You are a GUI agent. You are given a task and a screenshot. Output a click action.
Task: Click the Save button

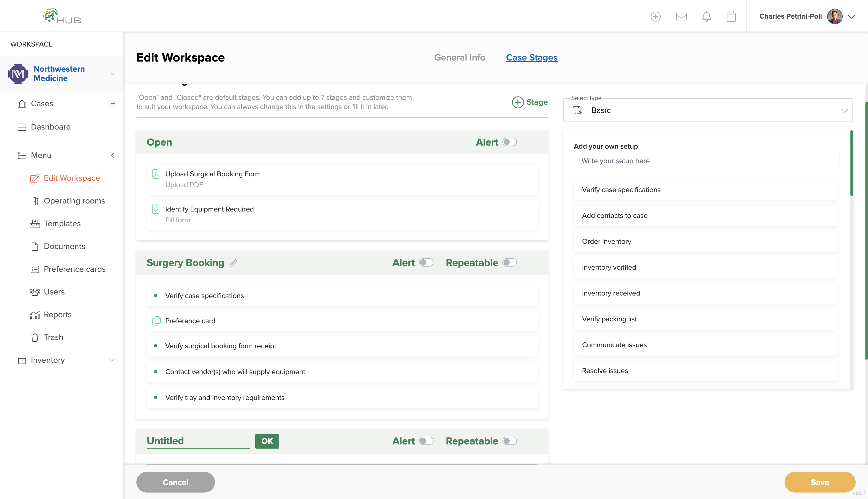point(820,482)
